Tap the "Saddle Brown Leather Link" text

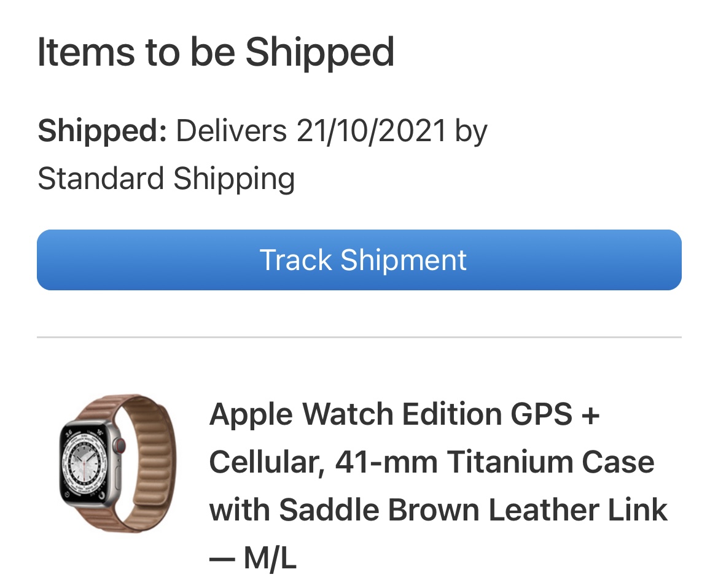(x=473, y=510)
